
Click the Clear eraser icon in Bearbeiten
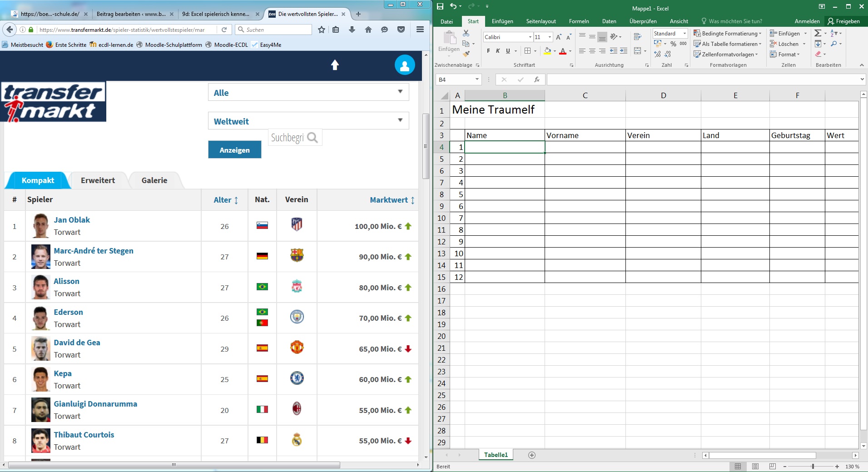coord(818,54)
